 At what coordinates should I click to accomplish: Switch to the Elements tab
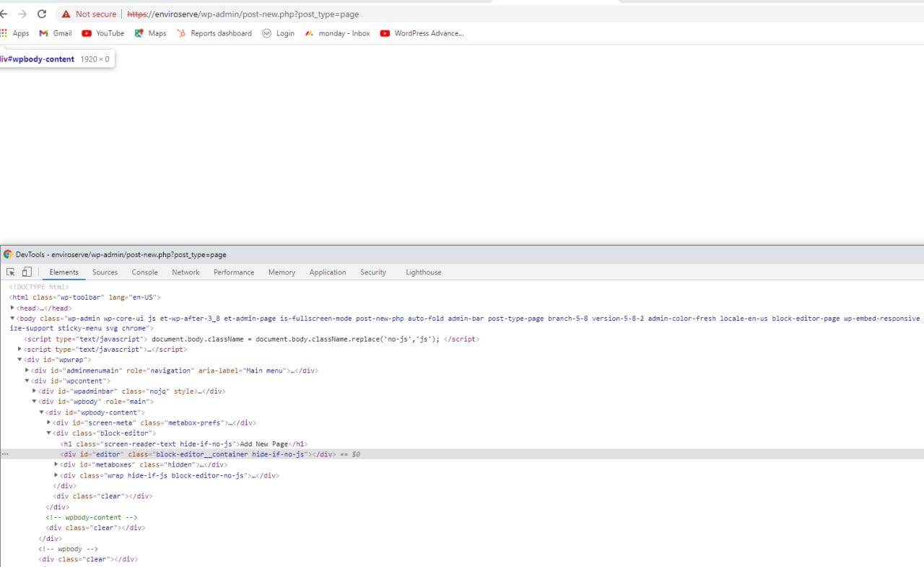(64, 272)
